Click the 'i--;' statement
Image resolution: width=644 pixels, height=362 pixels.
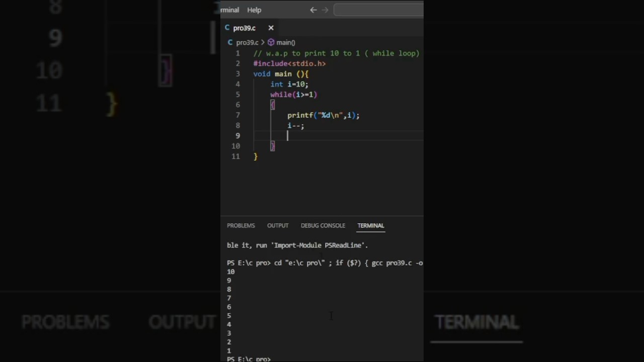click(296, 126)
